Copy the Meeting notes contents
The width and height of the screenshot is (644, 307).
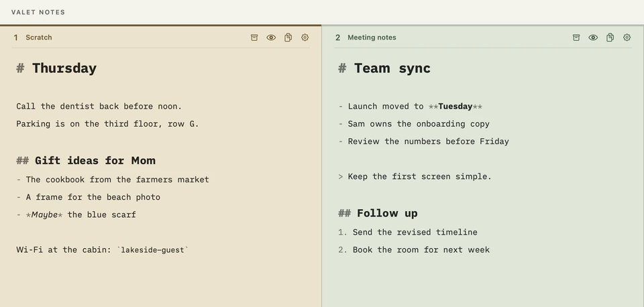tap(610, 38)
